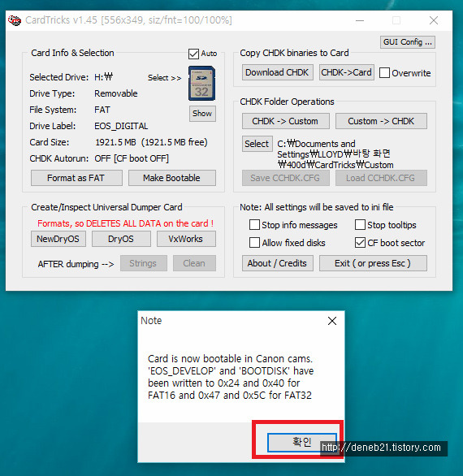Click card size value 1921.5 MB
Screen dimensions: 463x476
[x=151, y=142]
